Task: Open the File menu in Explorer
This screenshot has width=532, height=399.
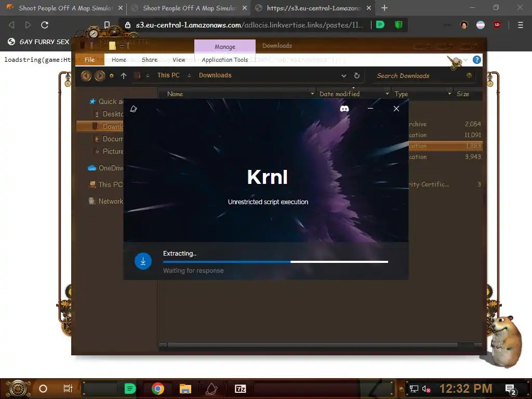Action: pyautogui.click(x=89, y=60)
